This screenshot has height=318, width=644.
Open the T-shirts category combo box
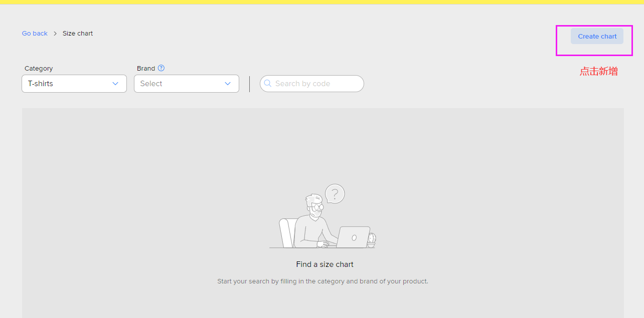tap(74, 84)
